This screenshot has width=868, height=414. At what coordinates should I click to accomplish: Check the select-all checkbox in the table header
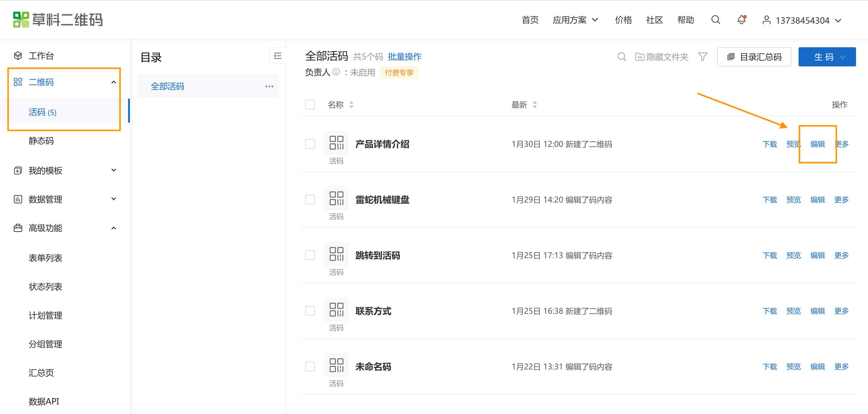click(310, 105)
